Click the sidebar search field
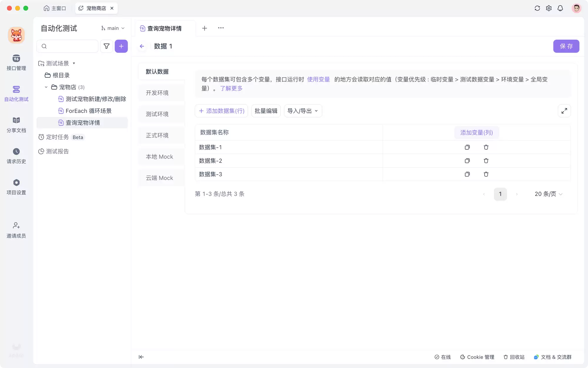 (68, 46)
